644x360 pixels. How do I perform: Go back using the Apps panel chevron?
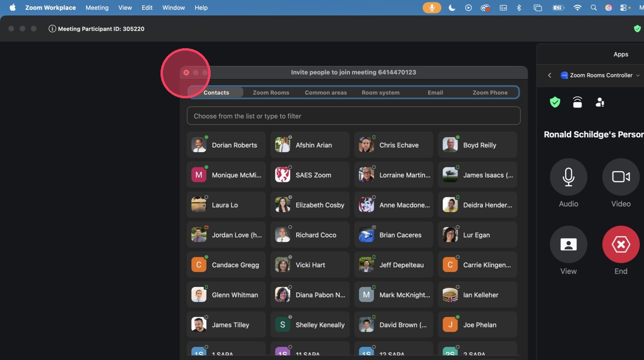coord(549,75)
